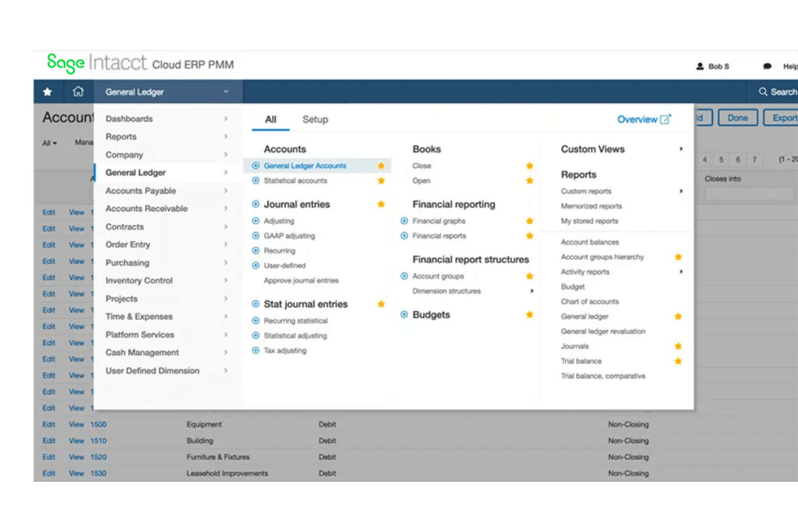Unfavorite Trial balance using its star

[x=678, y=361]
